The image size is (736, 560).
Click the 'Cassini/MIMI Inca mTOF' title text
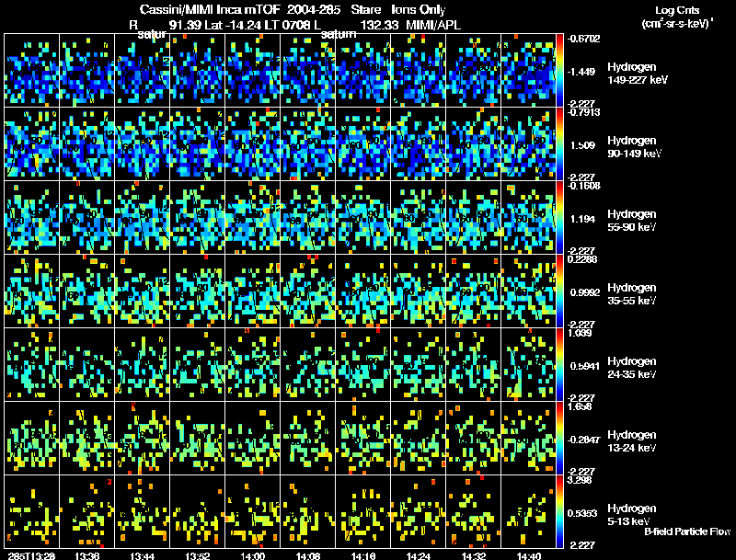pyautogui.click(x=210, y=9)
